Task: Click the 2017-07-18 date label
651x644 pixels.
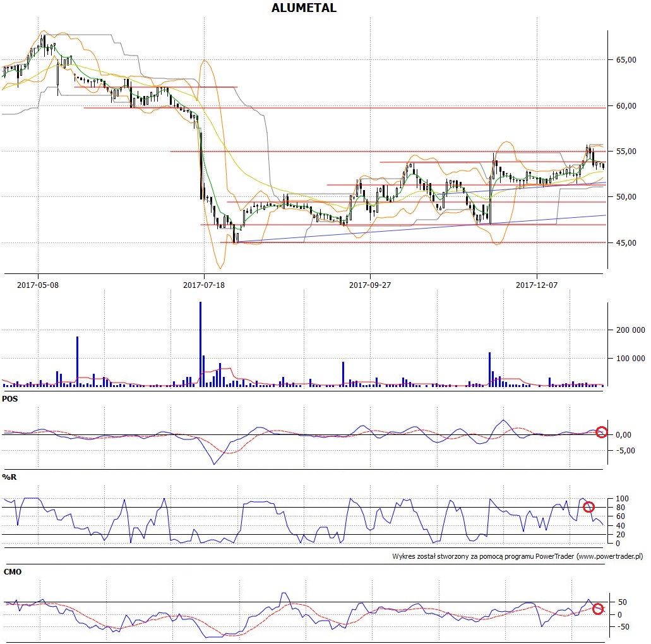Action: pos(204,285)
